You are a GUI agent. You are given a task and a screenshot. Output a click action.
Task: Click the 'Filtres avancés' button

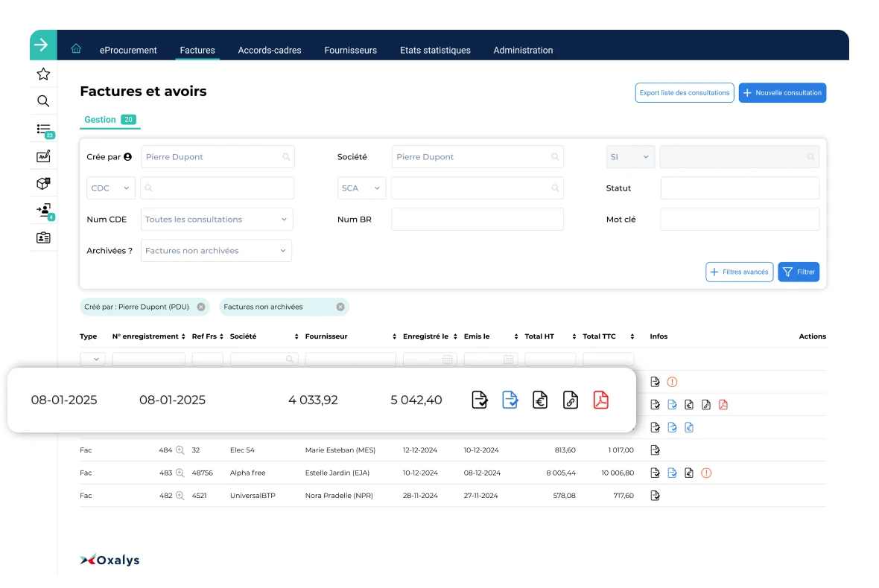click(740, 272)
